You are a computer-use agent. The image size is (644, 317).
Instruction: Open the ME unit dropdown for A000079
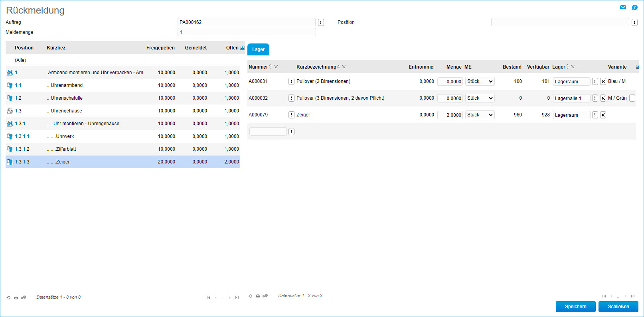click(480, 115)
